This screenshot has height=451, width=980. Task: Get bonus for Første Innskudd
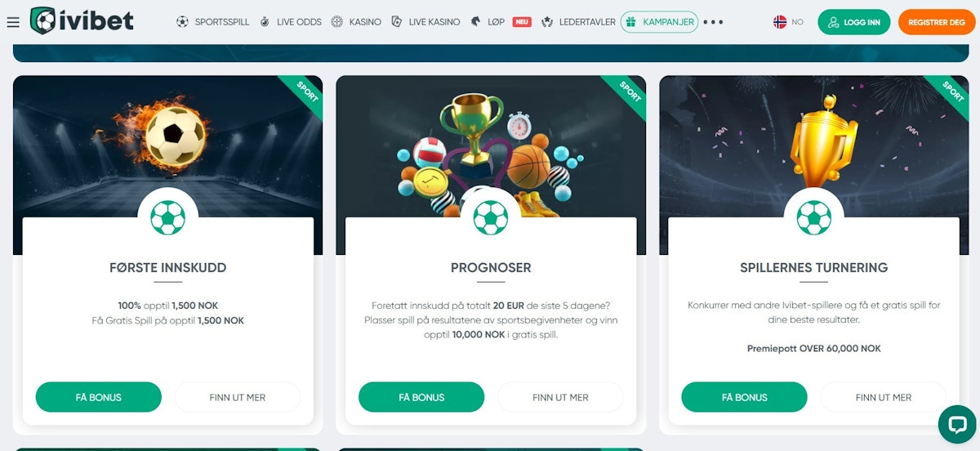pos(99,397)
